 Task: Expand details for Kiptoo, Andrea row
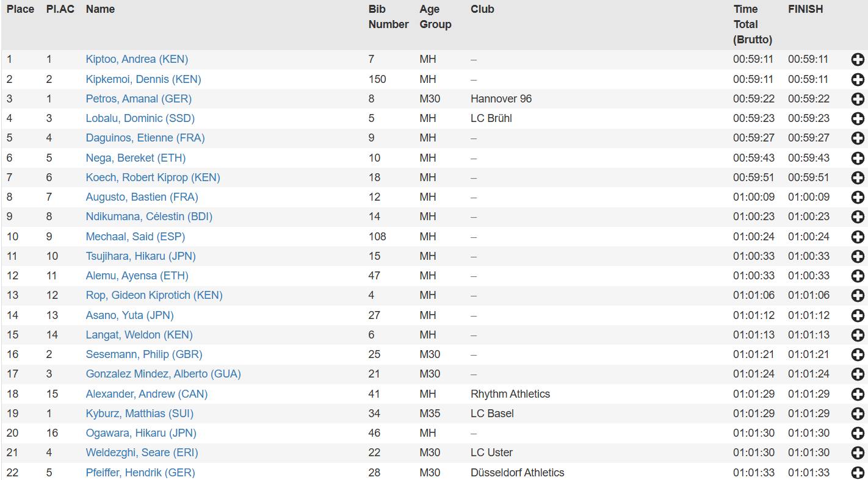[857, 60]
